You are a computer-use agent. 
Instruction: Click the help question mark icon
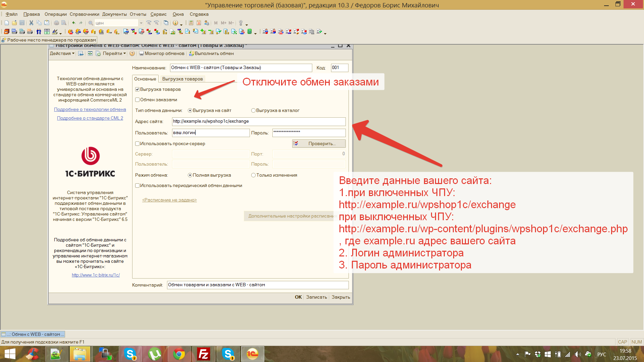tap(132, 54)
